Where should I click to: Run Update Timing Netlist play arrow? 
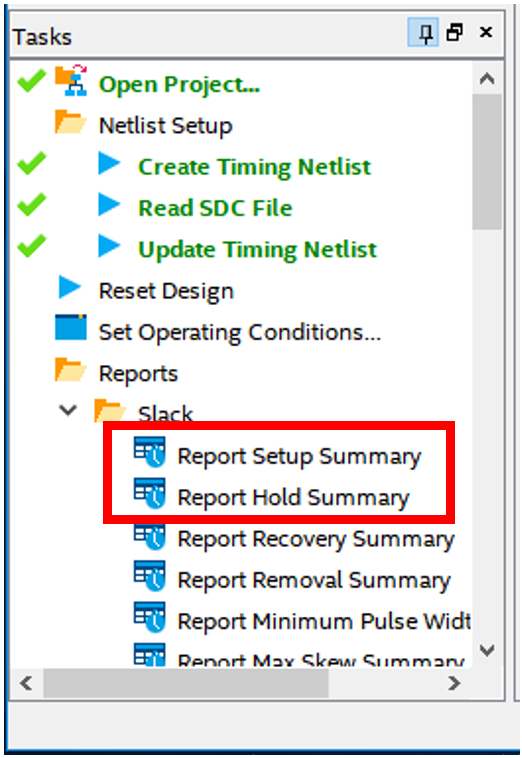point(109,246)
